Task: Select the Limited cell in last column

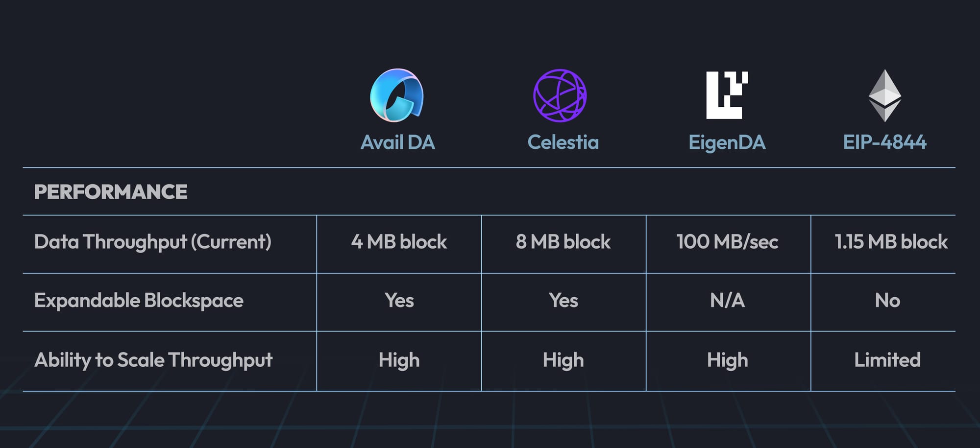Action: [x=887, y=360]
